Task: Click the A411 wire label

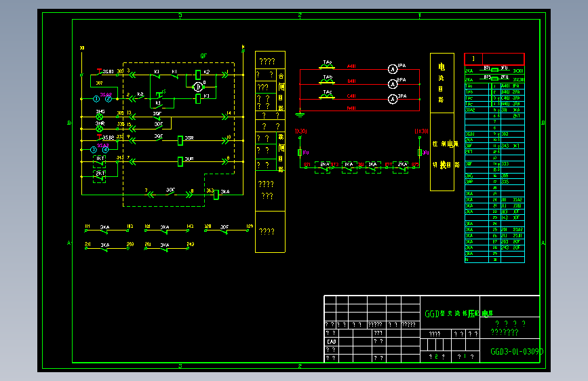Action: [351, 66]
